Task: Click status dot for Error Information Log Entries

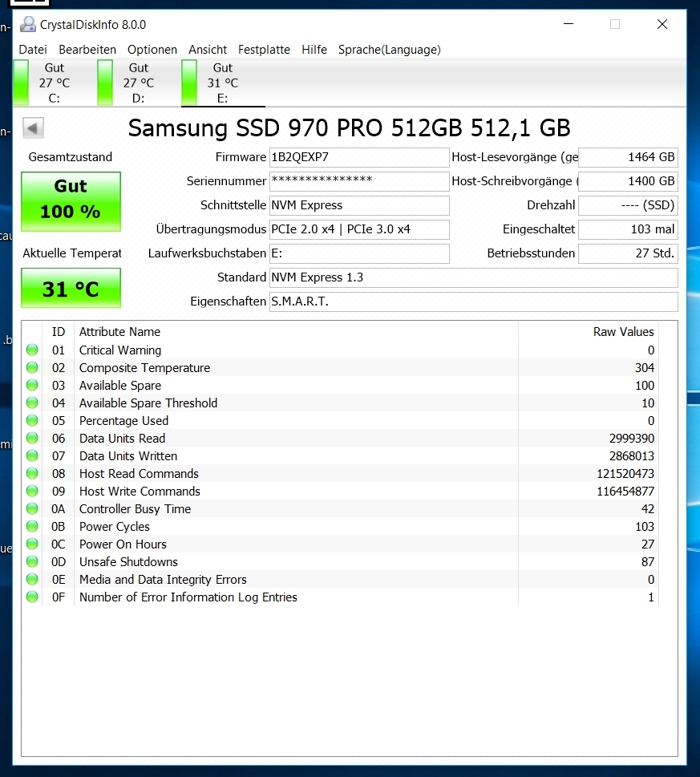Action: [x=32, y=597]
